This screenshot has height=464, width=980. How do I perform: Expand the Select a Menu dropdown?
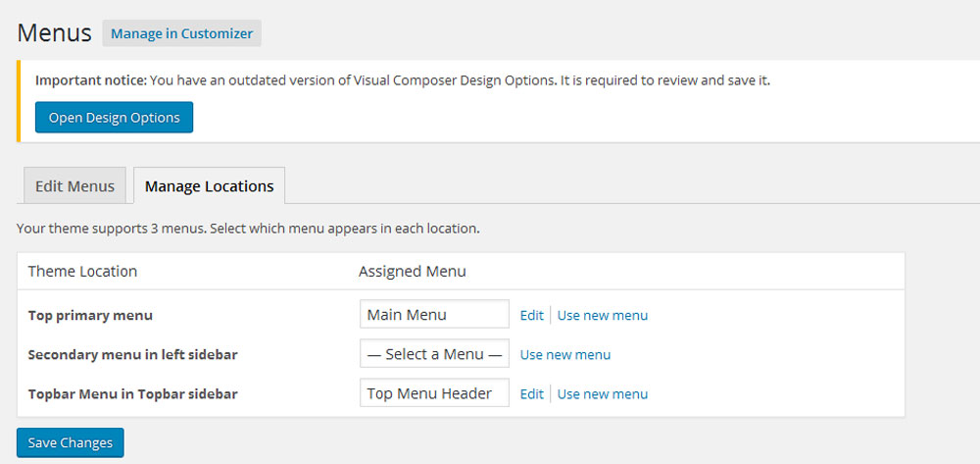point(434,354)
